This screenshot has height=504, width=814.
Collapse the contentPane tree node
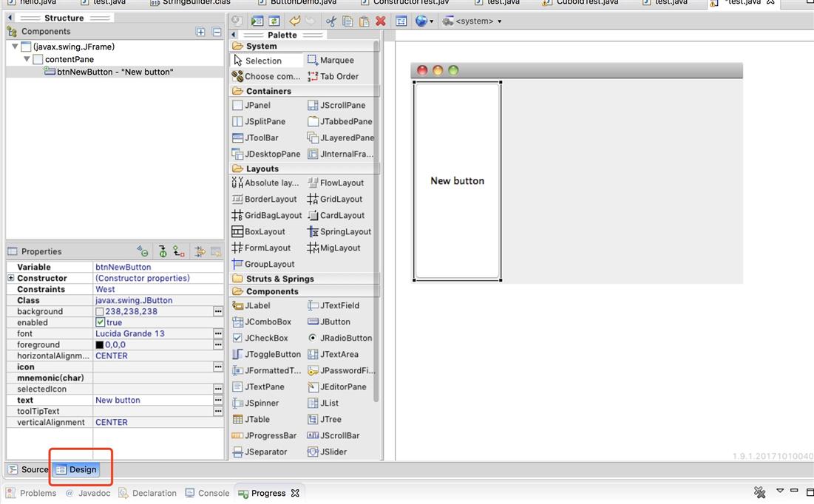pos(27,59)
